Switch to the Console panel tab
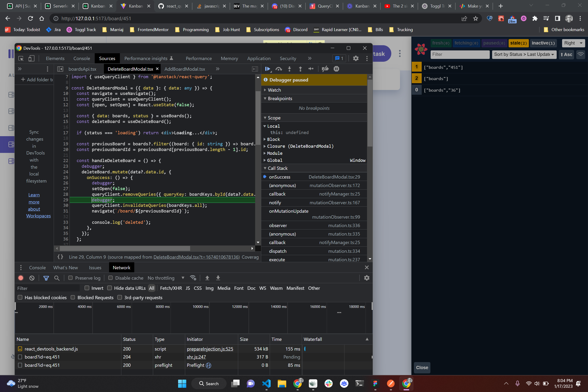Screen dimensions: 588x392 [82, 58]
